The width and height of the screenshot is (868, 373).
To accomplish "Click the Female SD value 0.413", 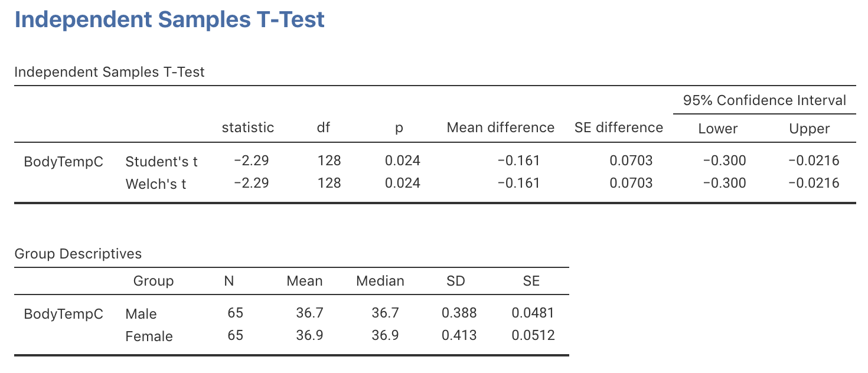I will [459, 336].
